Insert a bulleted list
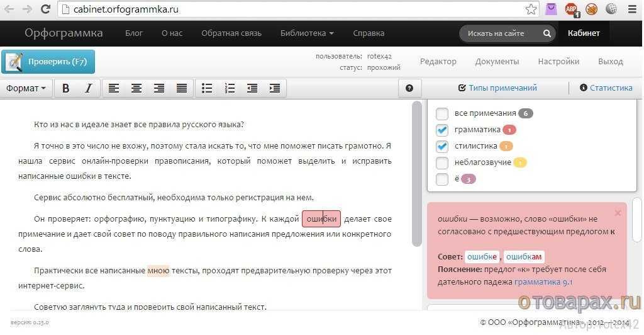The width and height of the screenshot is (644, 335). tap(207, 88)
